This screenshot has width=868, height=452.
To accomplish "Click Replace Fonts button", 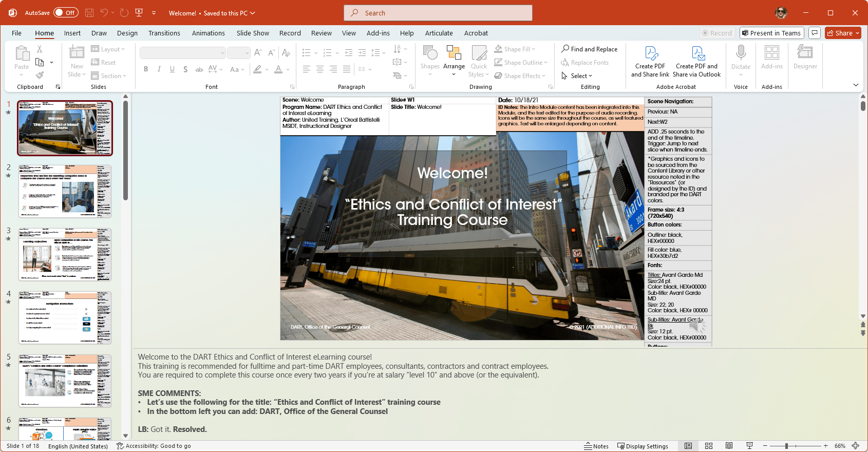I will point(584,63).
